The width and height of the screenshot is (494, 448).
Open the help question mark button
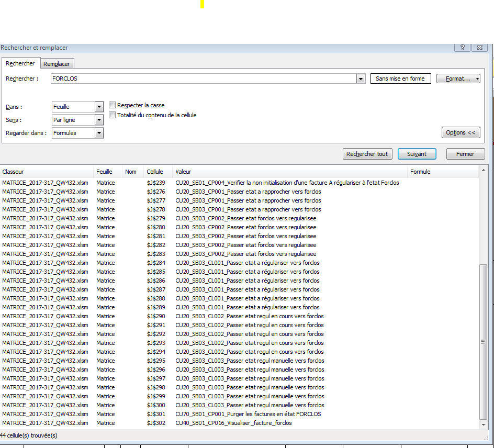coord(462,47)
